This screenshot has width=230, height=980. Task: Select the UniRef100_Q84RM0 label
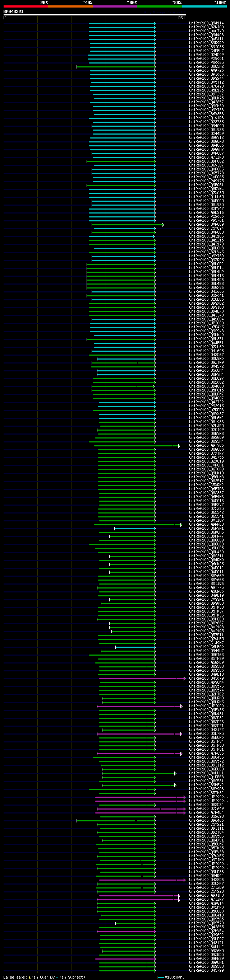click(x=206, y=560)
